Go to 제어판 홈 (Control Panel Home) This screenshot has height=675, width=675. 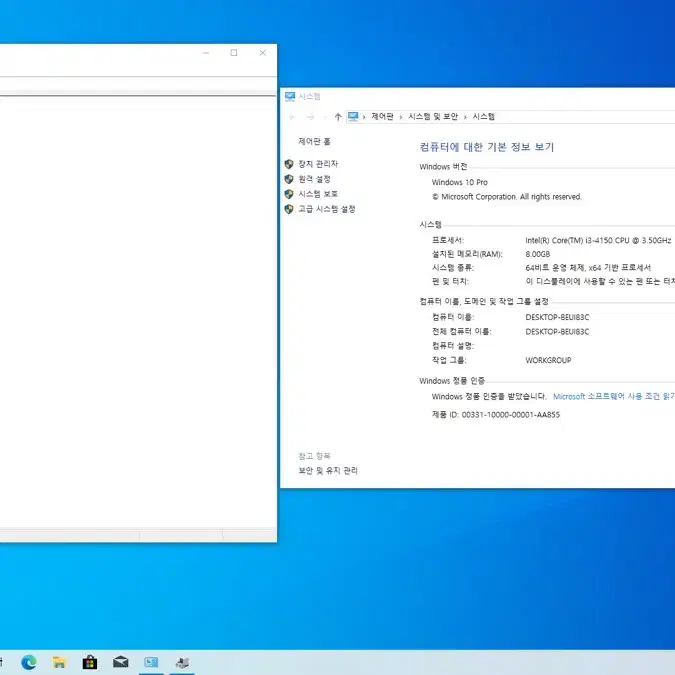tap(315, 141)
